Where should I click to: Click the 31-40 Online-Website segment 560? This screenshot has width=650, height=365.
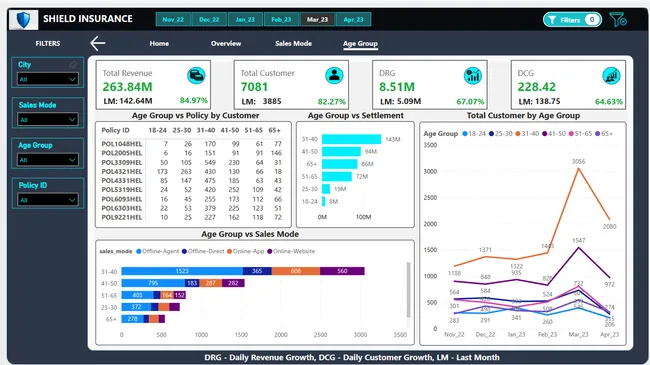coord(342,271)
